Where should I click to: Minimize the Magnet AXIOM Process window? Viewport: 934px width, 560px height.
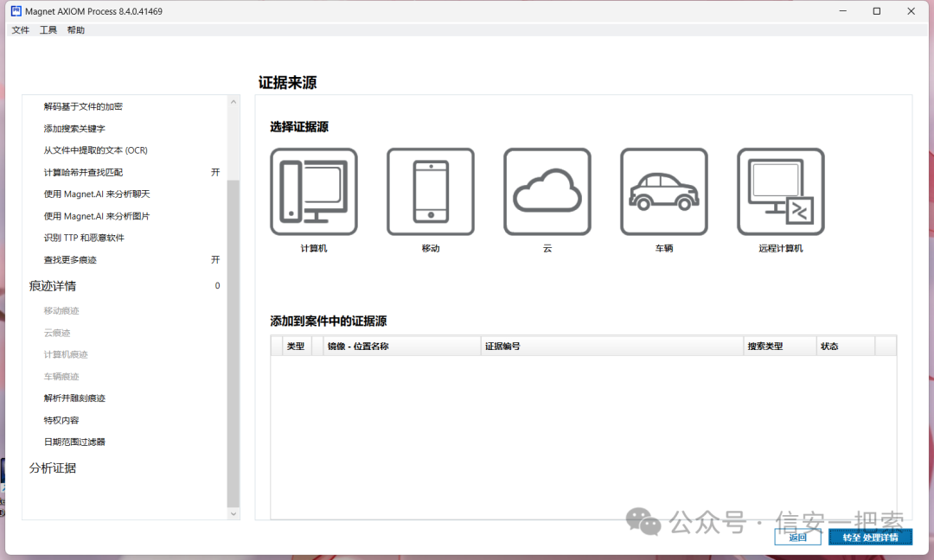(843, 11)
